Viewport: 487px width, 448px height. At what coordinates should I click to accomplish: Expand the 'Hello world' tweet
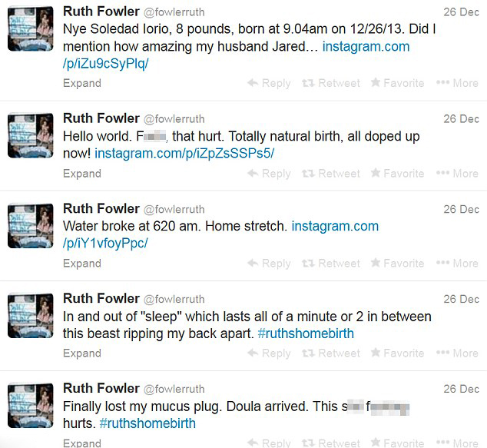click(81, 173)
